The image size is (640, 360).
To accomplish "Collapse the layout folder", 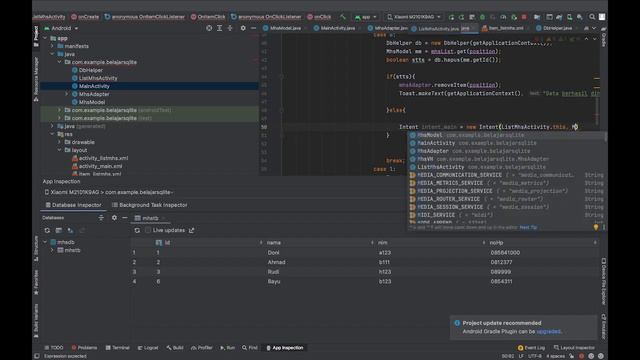I will [x=60, y=150].
